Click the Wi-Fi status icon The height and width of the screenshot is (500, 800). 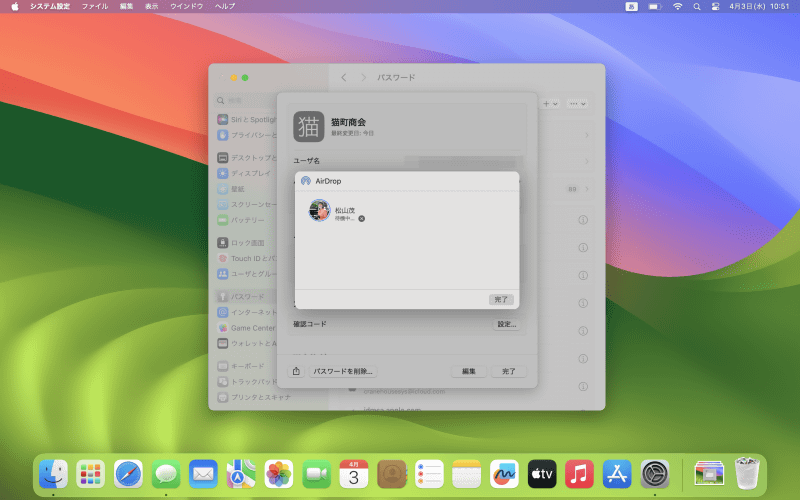678,7
